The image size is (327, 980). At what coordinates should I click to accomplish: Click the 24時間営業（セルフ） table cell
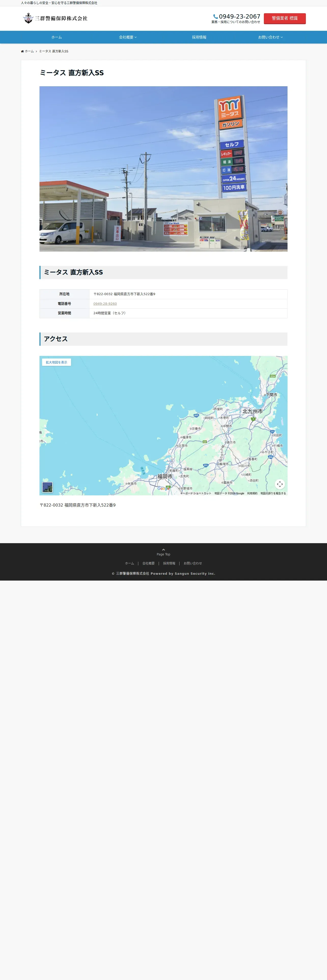188,313
